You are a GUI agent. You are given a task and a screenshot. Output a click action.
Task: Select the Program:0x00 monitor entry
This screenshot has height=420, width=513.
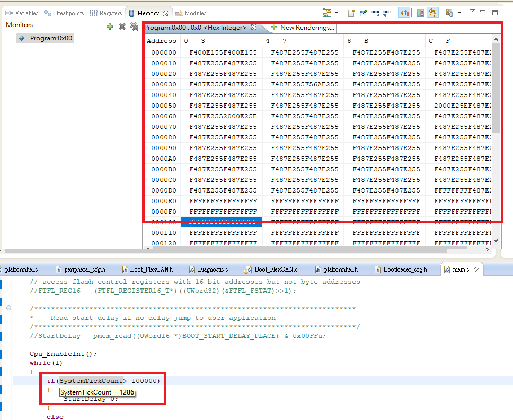coord(46,38)
